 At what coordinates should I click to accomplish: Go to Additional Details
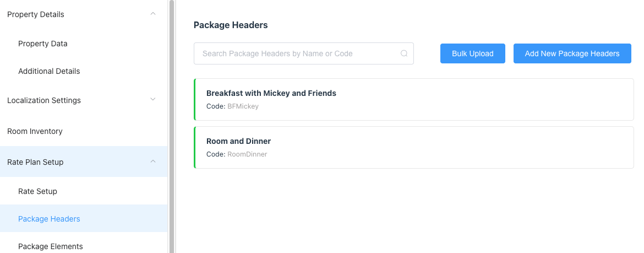[49, 71]
